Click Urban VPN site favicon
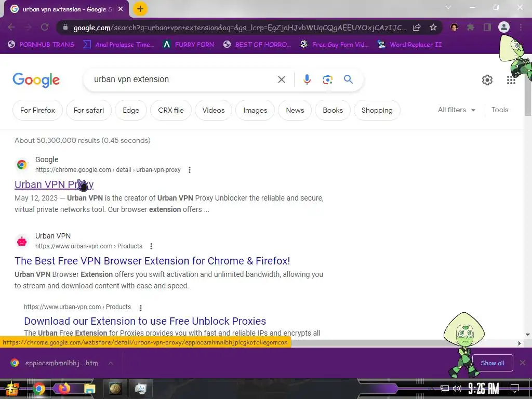The height and width of the screenshot is (399, 532). coord(22,241)
